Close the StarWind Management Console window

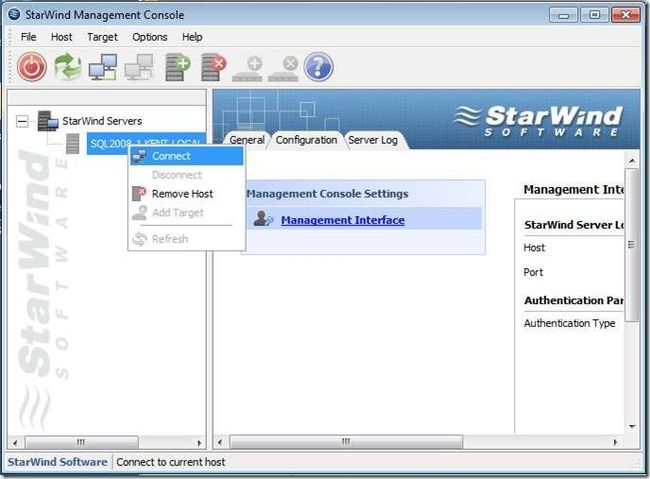coord(626,15)
